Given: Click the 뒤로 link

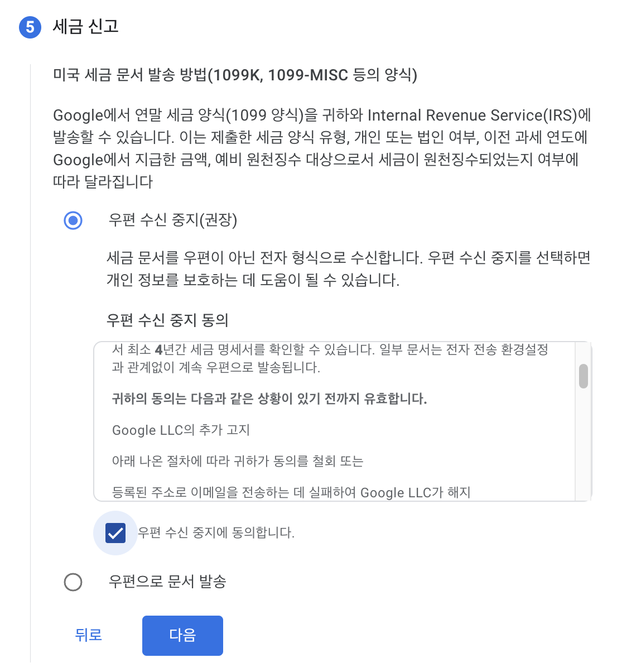Looking at the screenshot, I should [88, 635].
